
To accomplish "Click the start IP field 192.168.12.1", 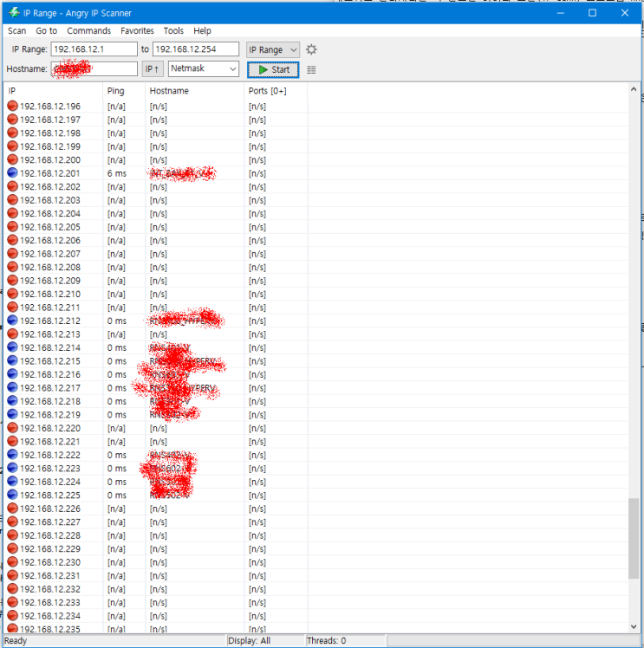I will coord(94,49).
